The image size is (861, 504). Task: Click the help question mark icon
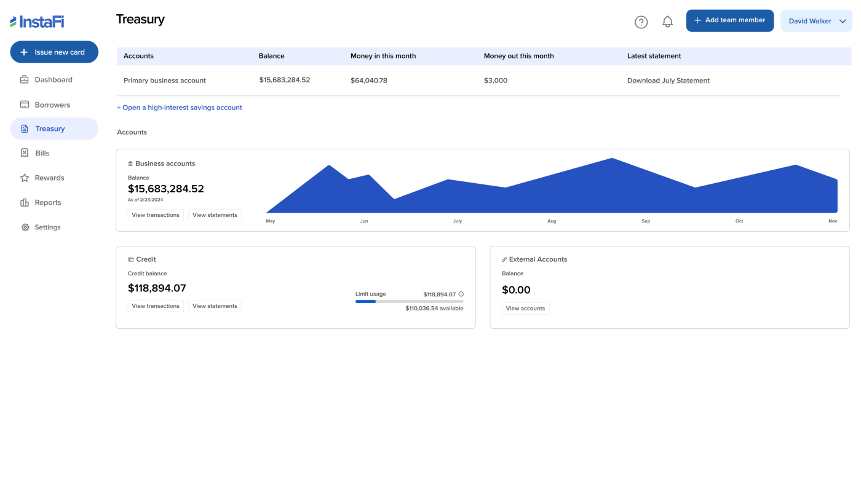click(641, 22)
